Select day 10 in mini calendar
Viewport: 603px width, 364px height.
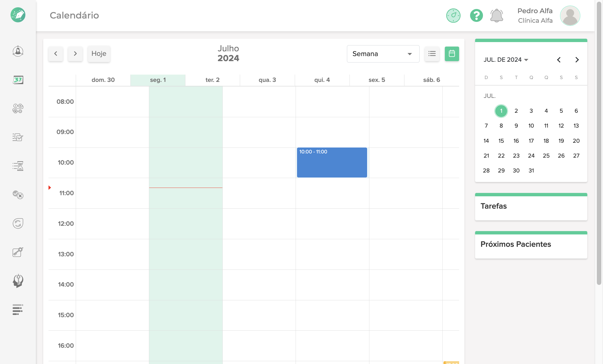pyautogui.click(x=531, y=126)
